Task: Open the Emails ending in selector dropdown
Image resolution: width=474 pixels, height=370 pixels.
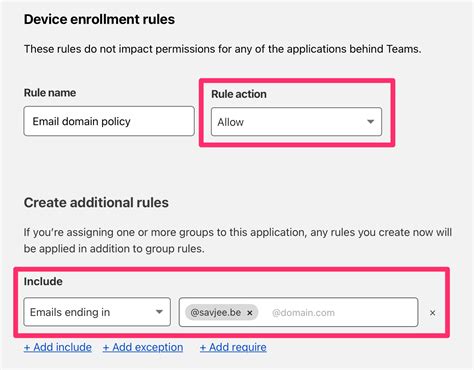Action: point(97,312)
